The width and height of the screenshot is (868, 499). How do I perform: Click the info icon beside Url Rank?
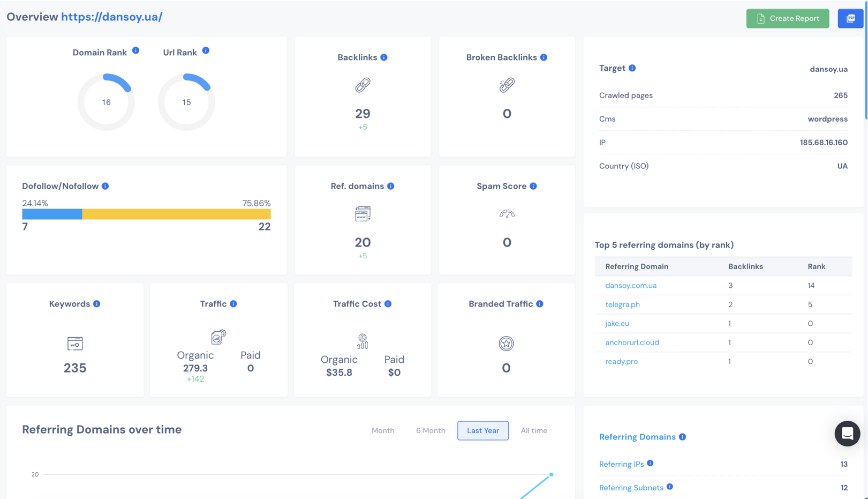(x=206, y=50)
